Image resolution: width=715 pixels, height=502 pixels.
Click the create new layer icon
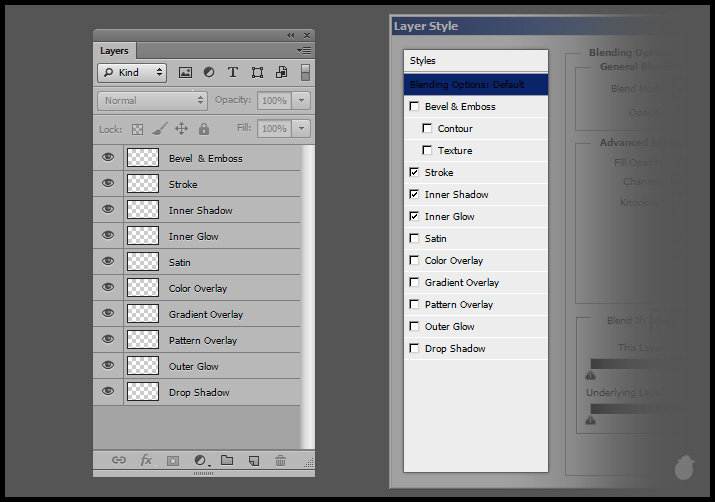tap(254, 460)
